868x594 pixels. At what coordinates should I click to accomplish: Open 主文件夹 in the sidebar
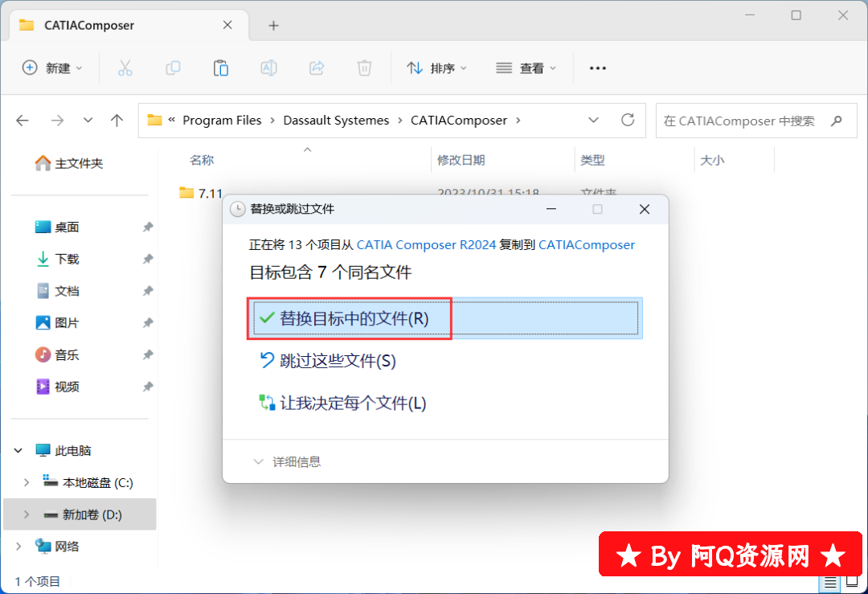69,163
